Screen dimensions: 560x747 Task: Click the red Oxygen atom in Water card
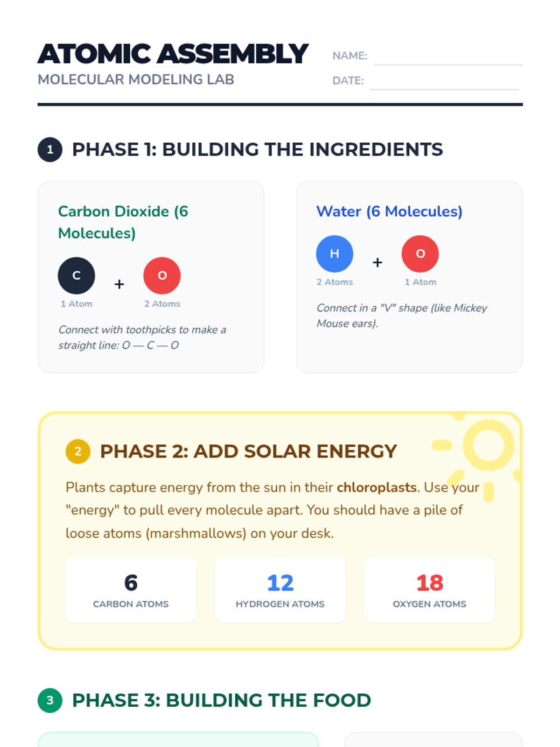click(420, 254)
